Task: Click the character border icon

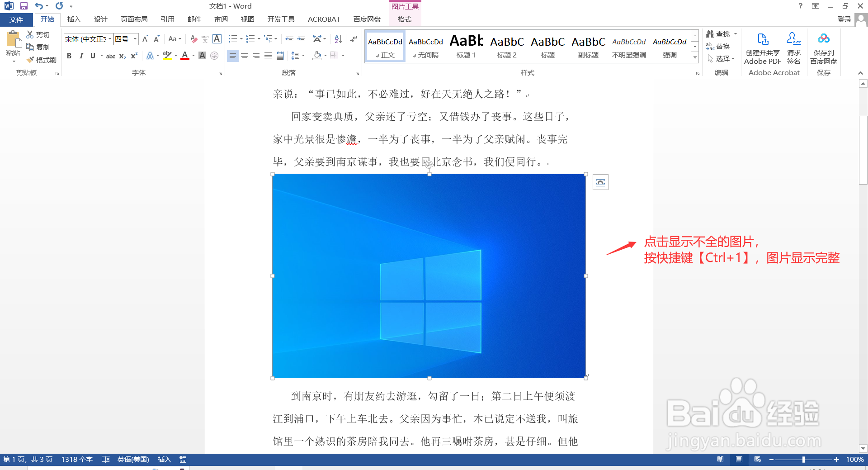Action: [217, 39]
